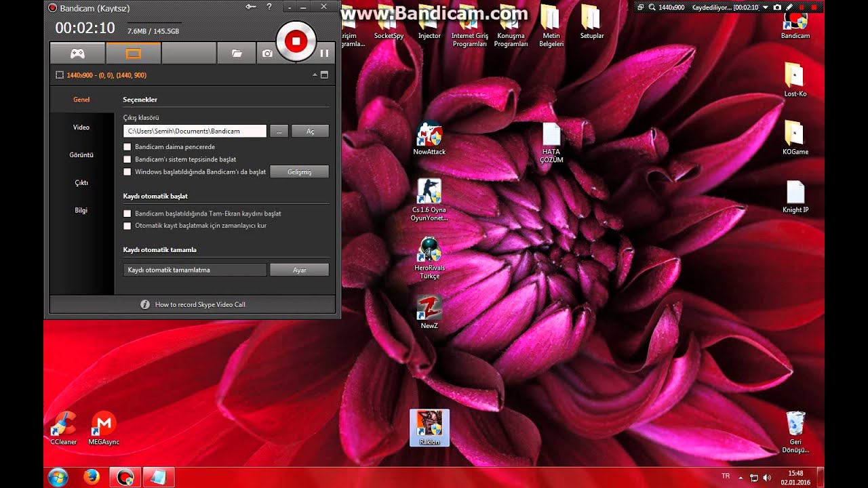Stop recording with the red round button
Screen dimensions: 868x488
(x=296, y=41)
